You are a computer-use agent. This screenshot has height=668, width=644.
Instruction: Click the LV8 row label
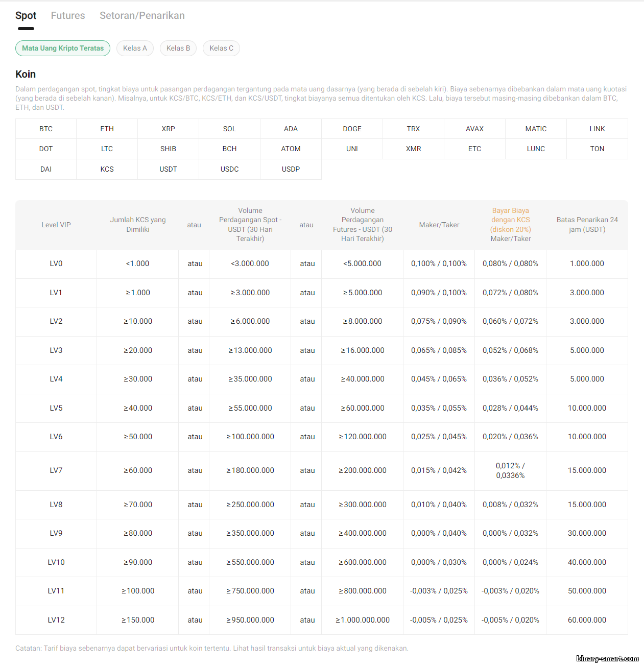(56, 505)
